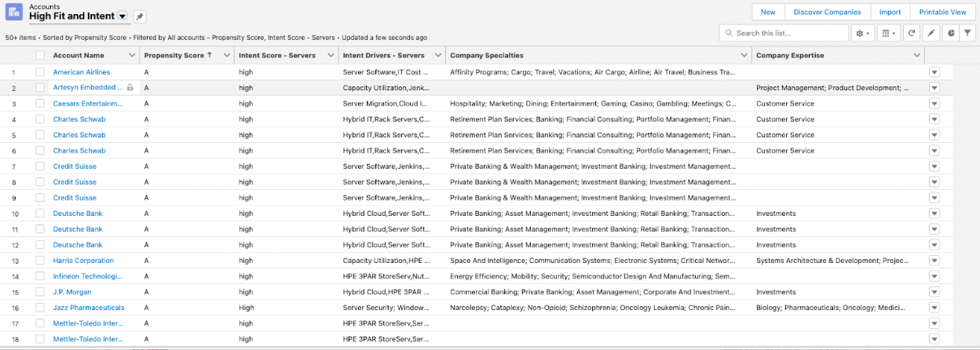The height and width of the screenshot is (350, 980).
Task: Open row 7 Credit Suisse account link
Action: tap(75, 166)
